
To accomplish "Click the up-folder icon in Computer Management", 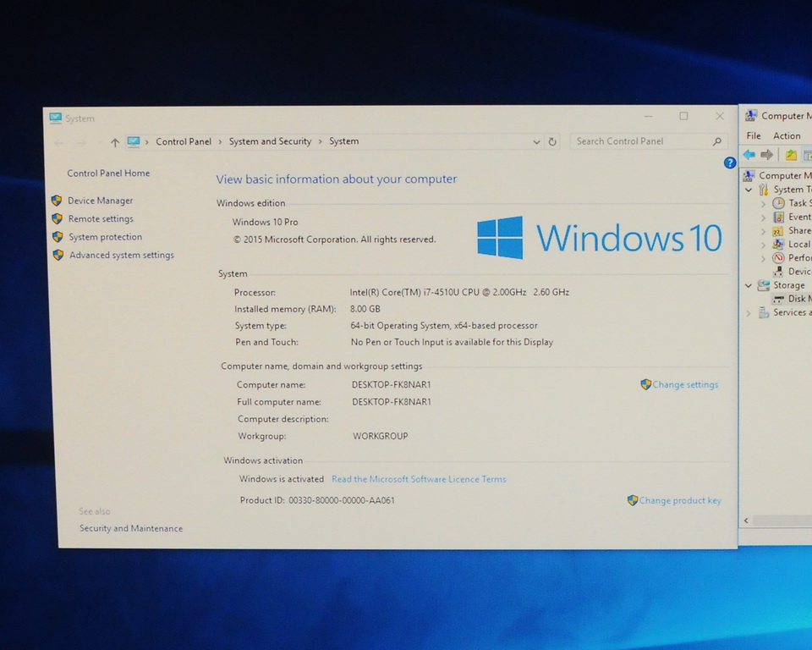I will click(791, 155).
